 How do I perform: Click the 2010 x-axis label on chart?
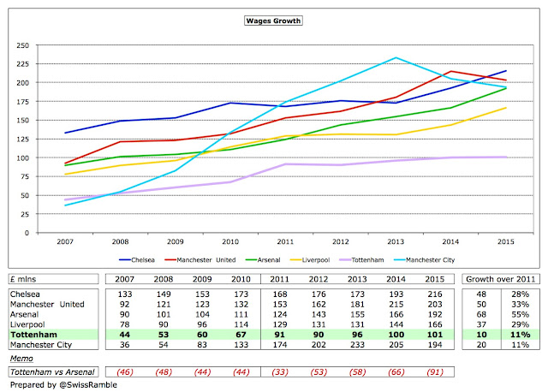pyautogui.click(x=230, y=241)
